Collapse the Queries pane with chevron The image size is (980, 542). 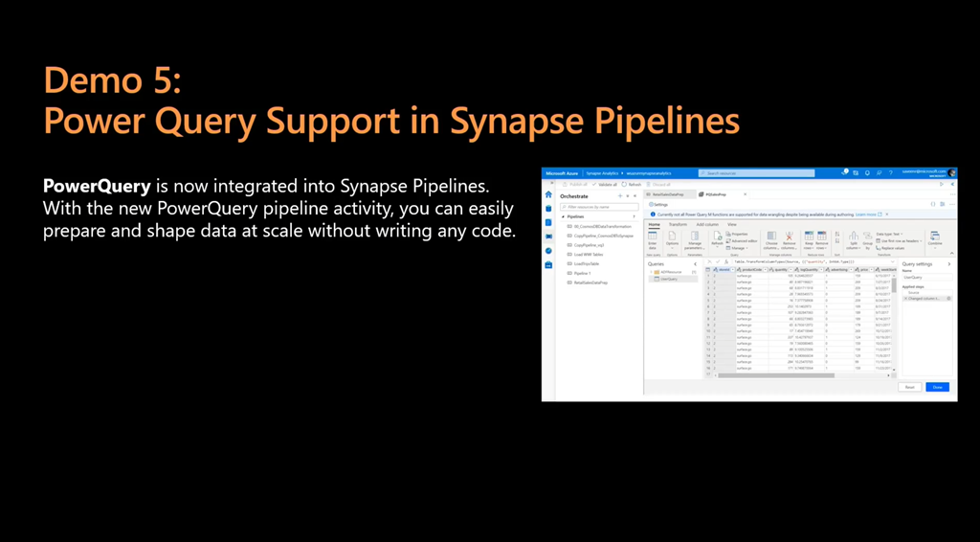695,263
